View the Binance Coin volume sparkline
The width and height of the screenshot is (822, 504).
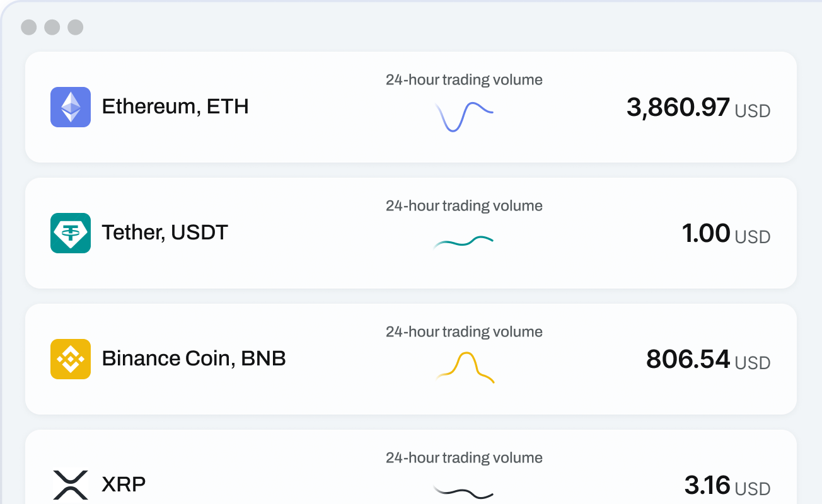(x=465, y=367)
